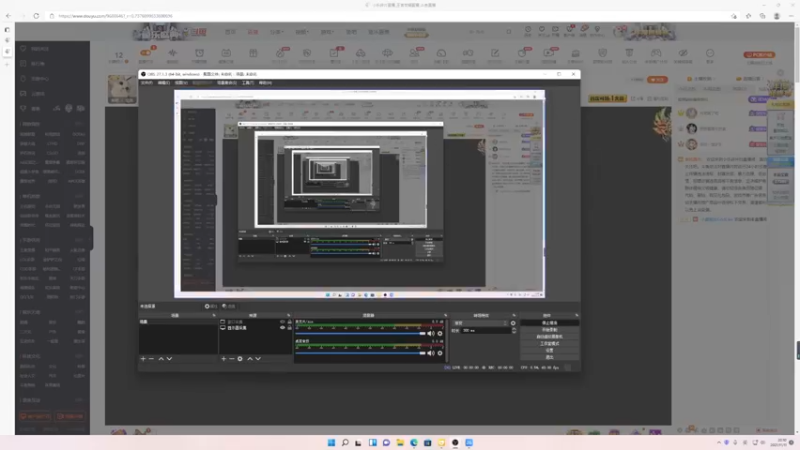The height and width of the screenshot is (450, 800).
Task: Click the Settings button in Controls
Action: 549,351
